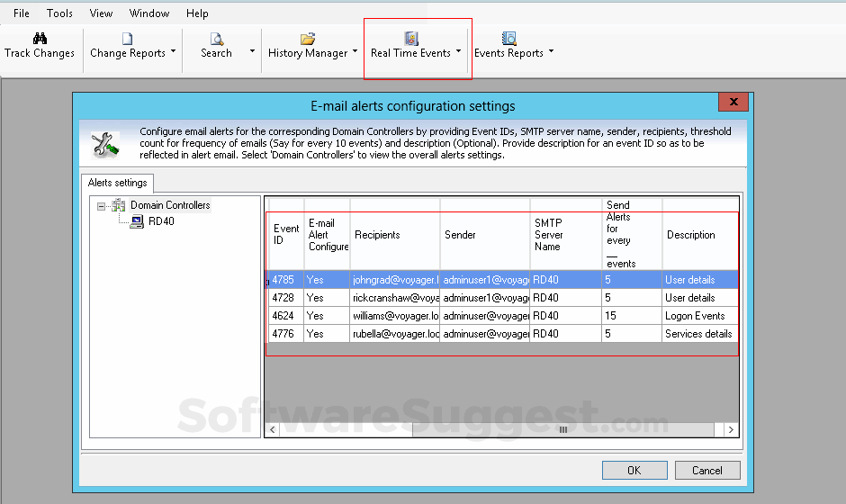Click the sender cell in row 4624
The image size is (846, 504).
click(485, 316)
